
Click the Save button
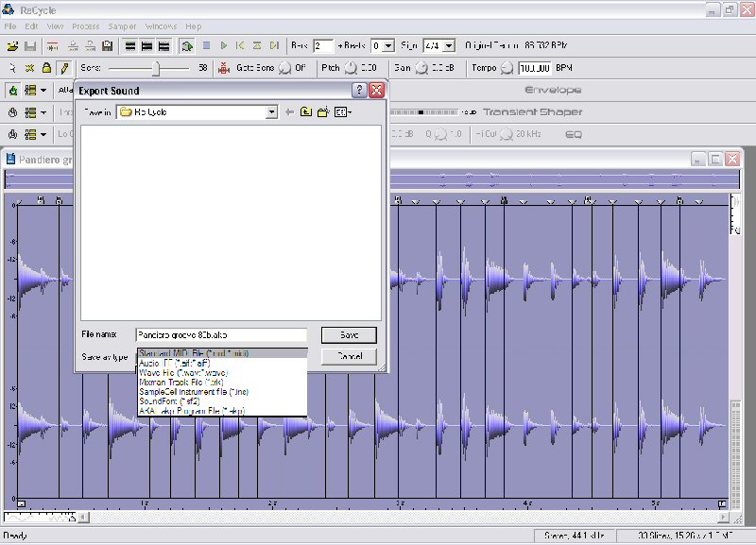[349, 335]
